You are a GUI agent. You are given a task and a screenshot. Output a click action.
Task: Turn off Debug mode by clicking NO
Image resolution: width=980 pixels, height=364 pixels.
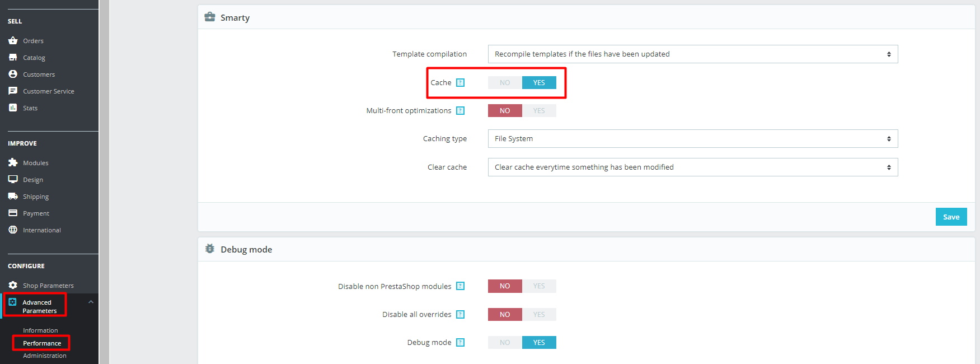(x=505, y=343)
